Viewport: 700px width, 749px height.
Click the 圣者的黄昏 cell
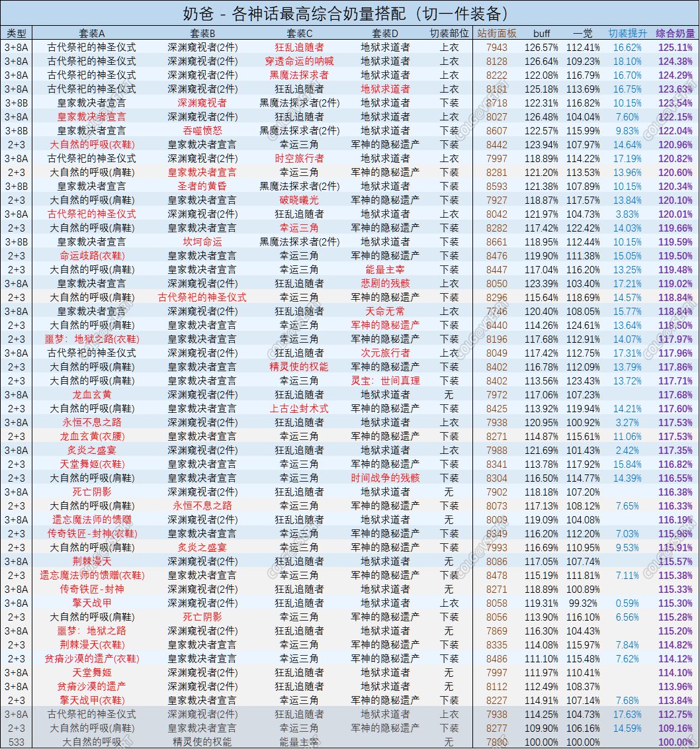[202, 186]
